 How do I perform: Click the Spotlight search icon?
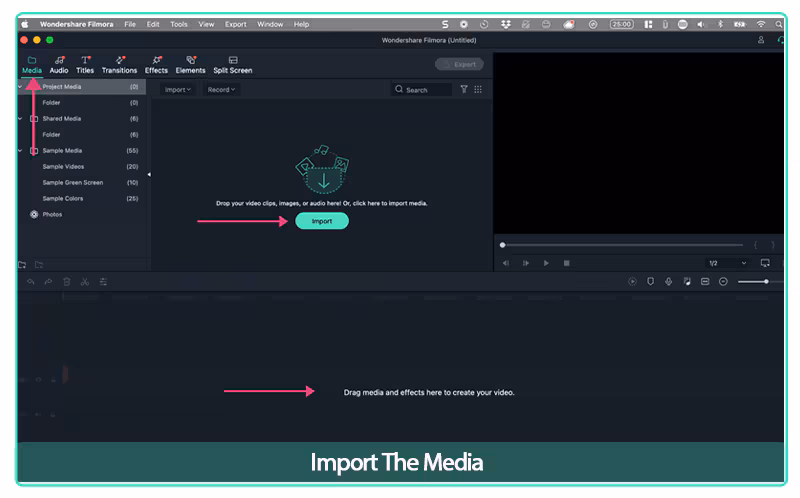tap(779, 24)
